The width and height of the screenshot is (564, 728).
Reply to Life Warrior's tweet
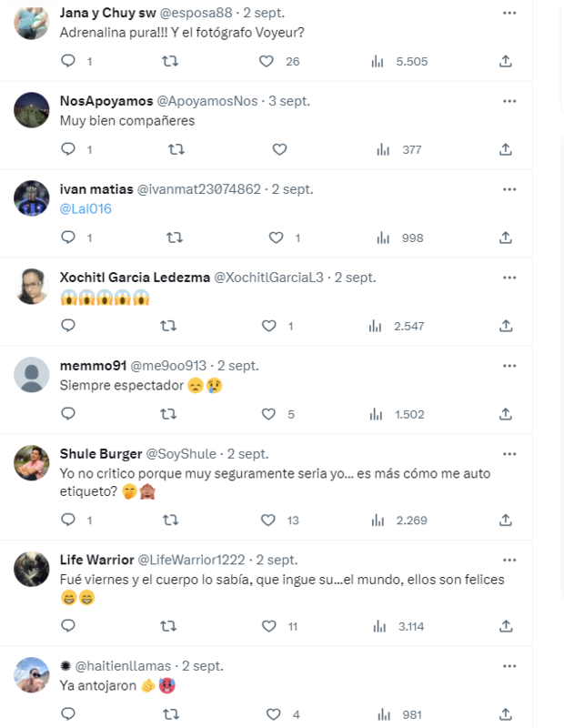click(68, 626)
